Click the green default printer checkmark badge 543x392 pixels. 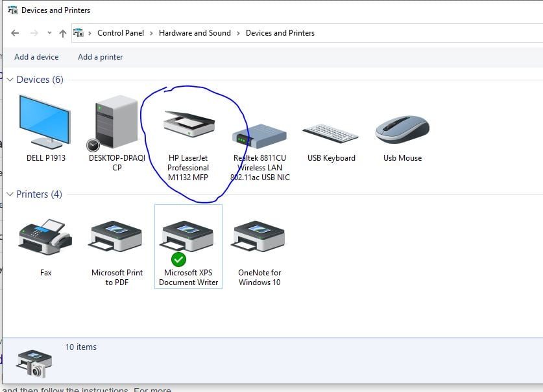point(178,259)
